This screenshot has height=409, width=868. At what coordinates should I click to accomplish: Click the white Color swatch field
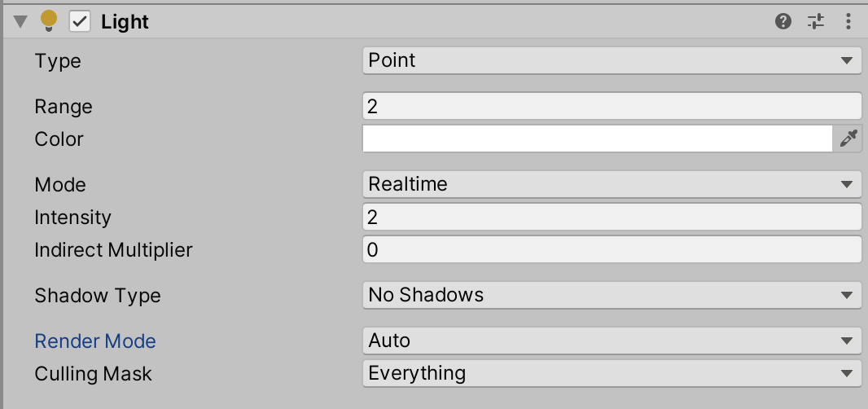[597, 139]
